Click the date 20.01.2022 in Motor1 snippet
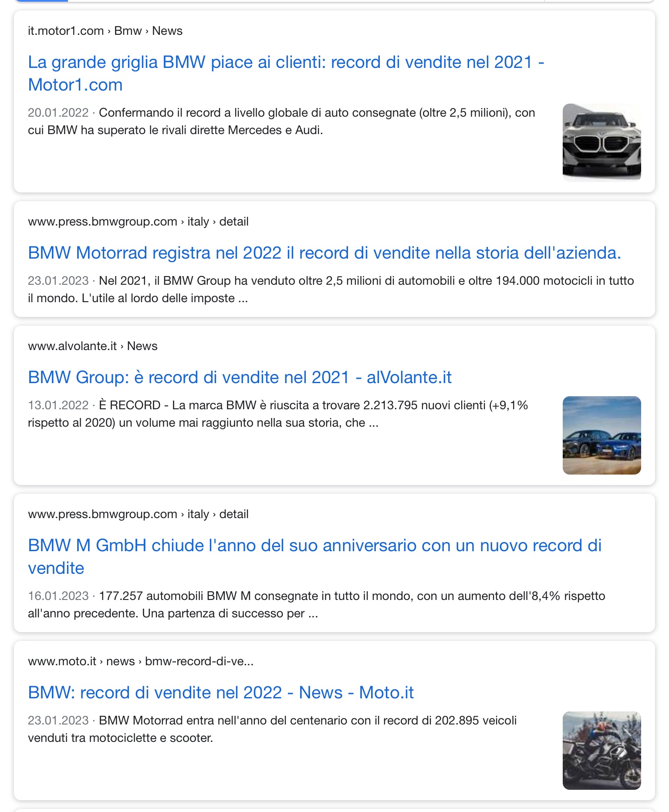 click(x=58, y=113)
